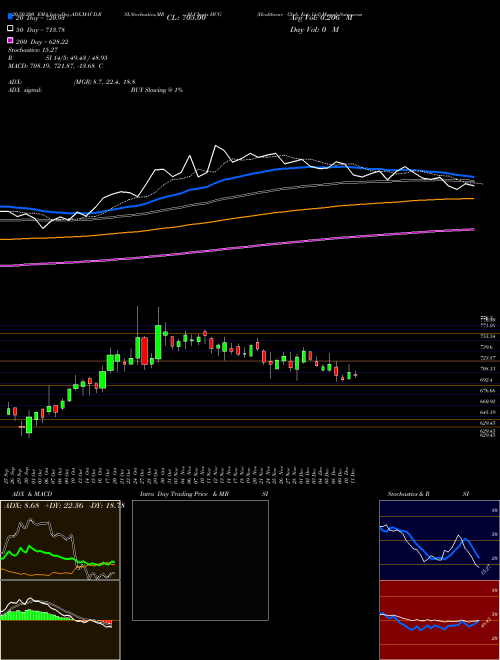Click the 'ADX & MACD' panel title
Screen dimensions: 500x660
32,494
